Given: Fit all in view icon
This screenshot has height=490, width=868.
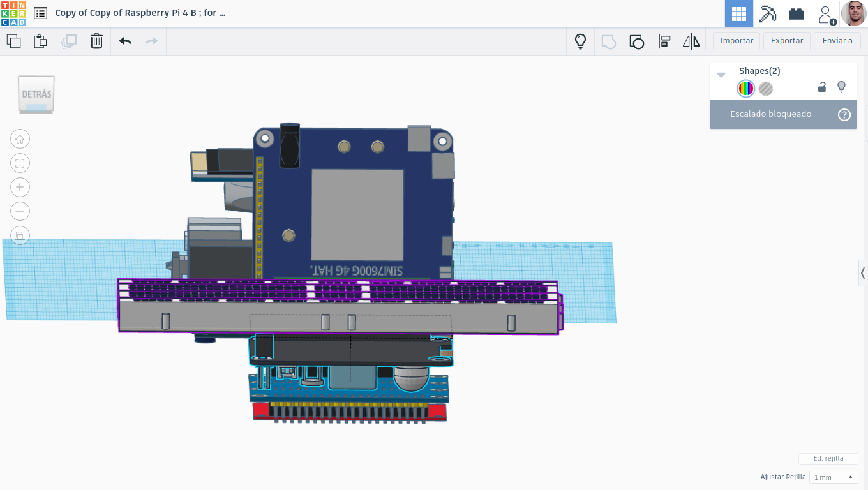Looking at the screenshot, I should (20, 163).
